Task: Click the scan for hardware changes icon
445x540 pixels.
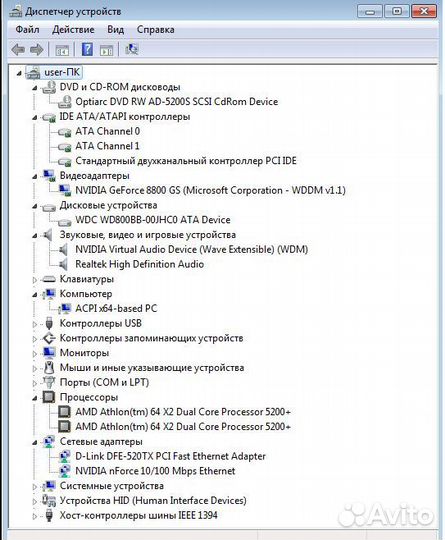Action: (x=132, y=49)
